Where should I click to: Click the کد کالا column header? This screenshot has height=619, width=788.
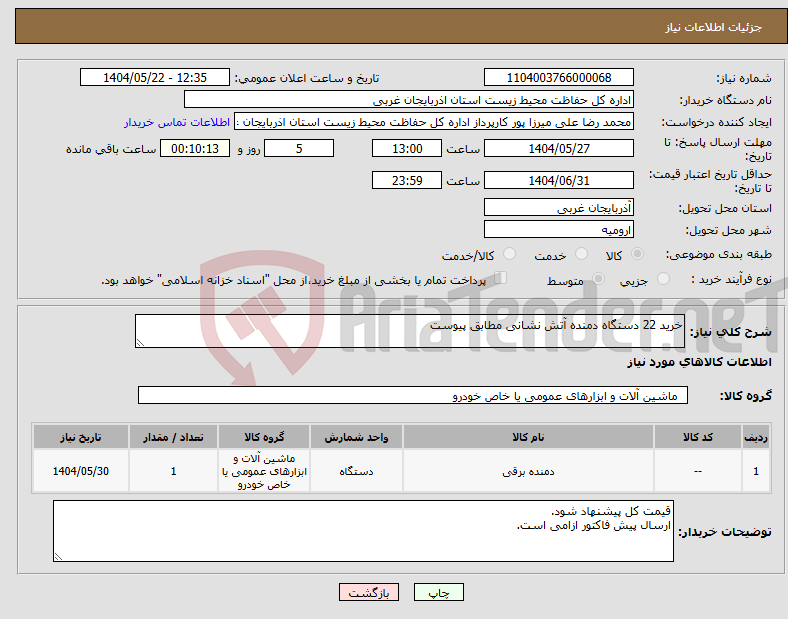point(698,437)
